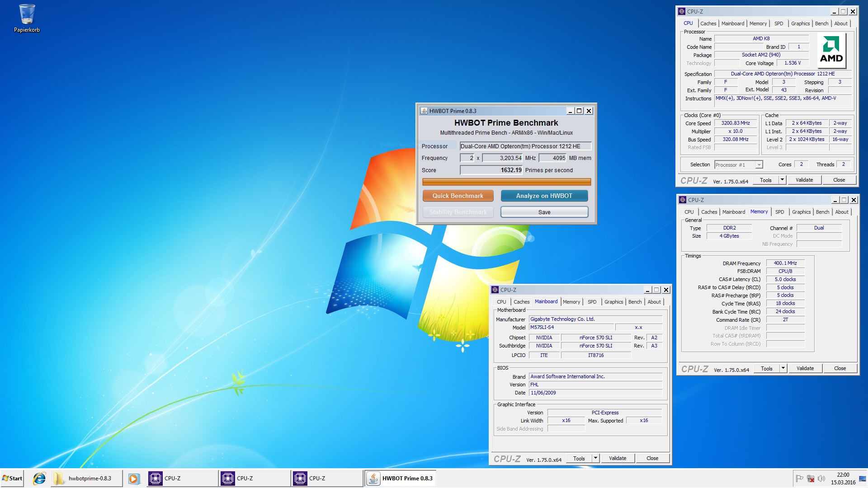
Task: Click the title bar icon of the CPU-Z Mainboard window
Action: pos(495,290)
